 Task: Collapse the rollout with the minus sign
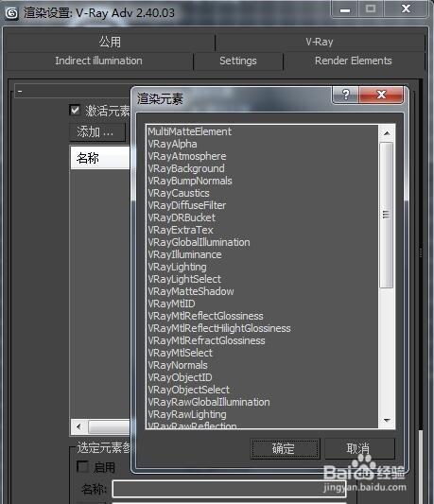20,92
